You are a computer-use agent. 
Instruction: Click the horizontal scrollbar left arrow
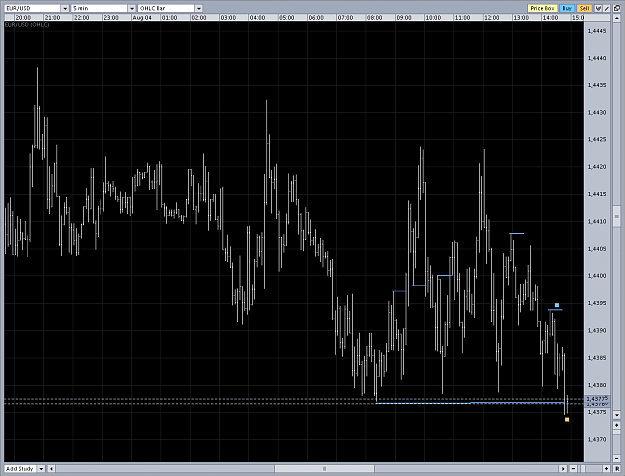point(51,469)
